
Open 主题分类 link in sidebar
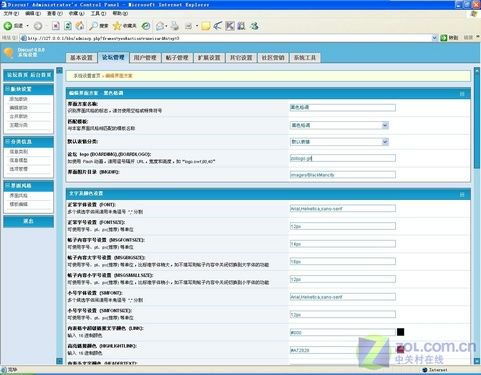tap(18, 125)
